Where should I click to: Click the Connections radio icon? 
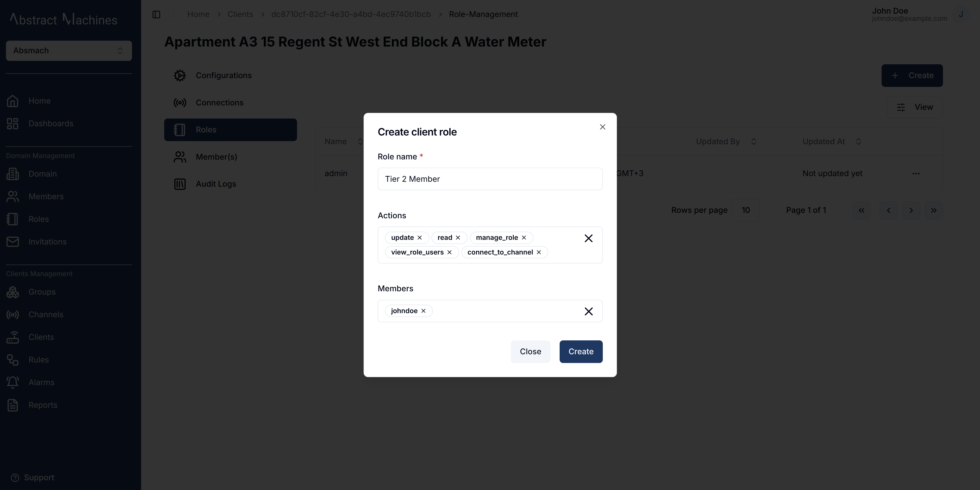coord(180,103)
